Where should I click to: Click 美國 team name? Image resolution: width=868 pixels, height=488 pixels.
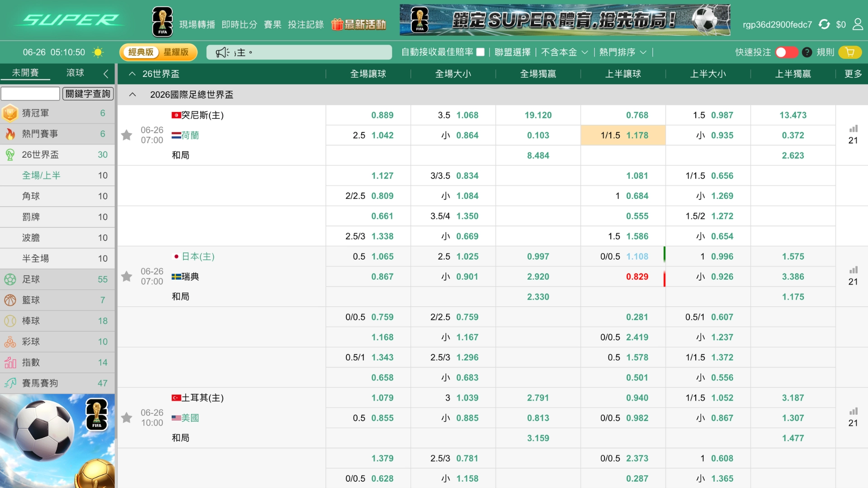pyautogui.click(x=190, y=418)
